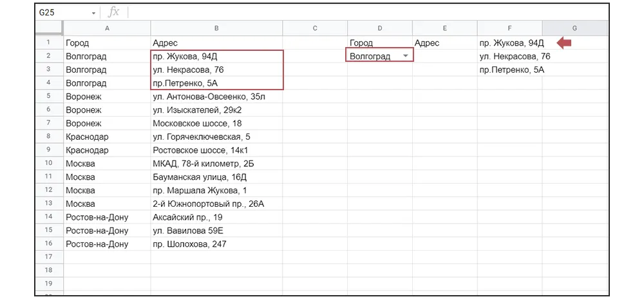Select the column B header
644x299 pixels.
216,28
